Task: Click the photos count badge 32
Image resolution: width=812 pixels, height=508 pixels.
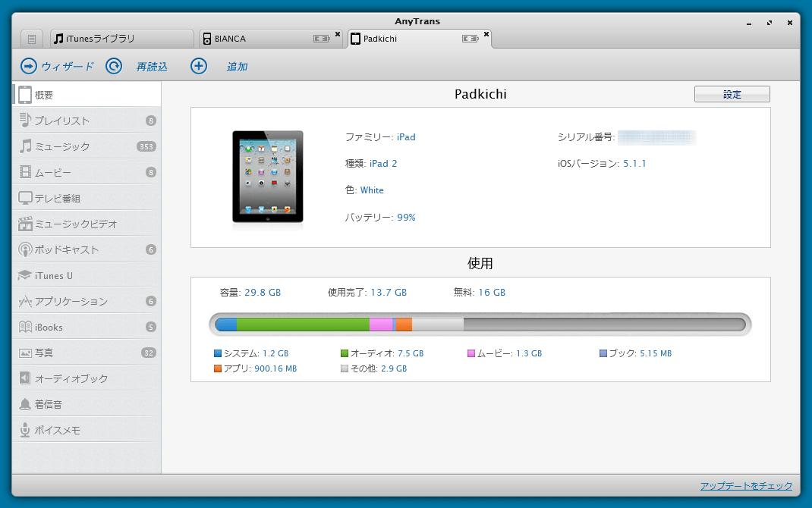Action: pyautogui.click(x=149, y=353)
